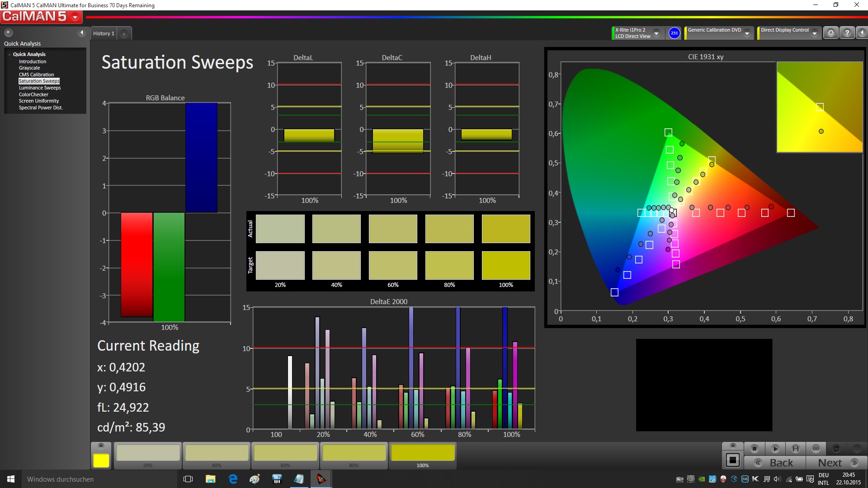Viewport: 868px width, 488px height.
Task: Click the help question mark icon
Action: (x=847, y=33)
